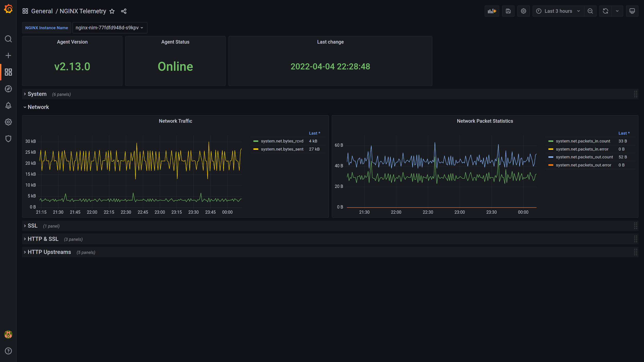Click the blue packets_out.count color swatch
Screen dimensions: 644x362
click(551, 157)
